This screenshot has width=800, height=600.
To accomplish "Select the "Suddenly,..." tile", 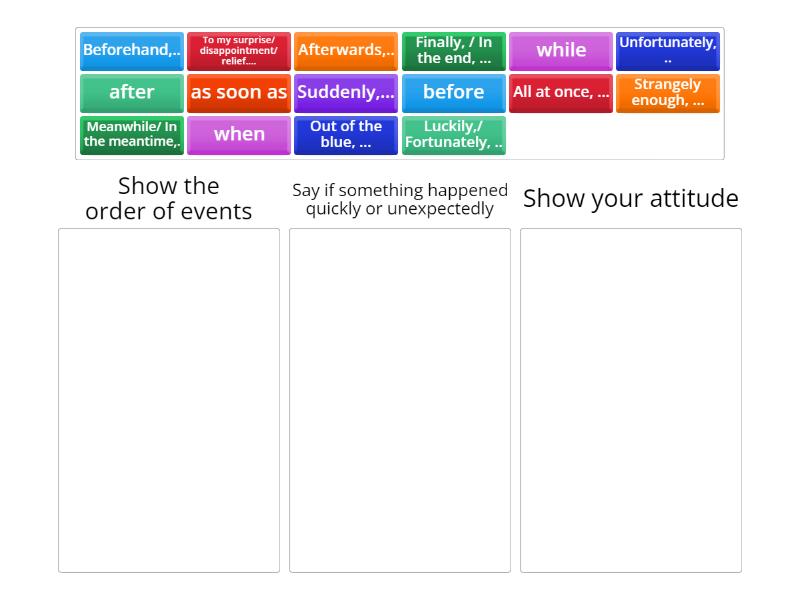I will tap(346, 93).
